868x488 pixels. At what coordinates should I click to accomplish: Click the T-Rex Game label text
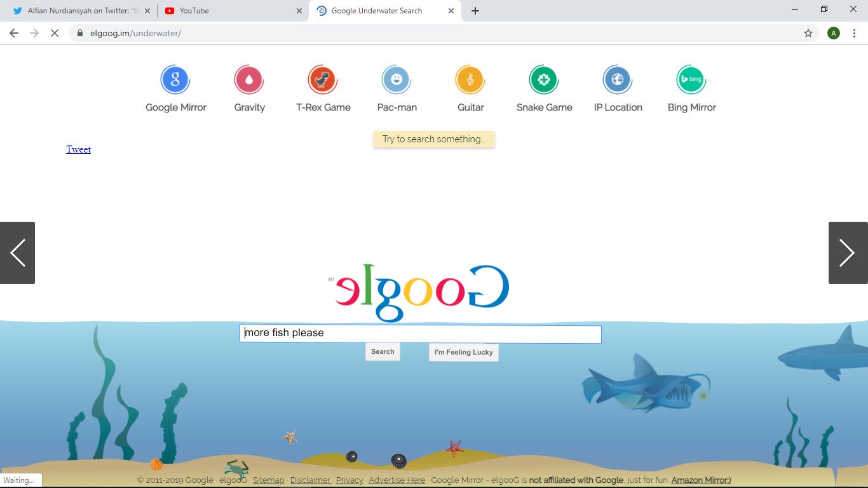(323, 107)
